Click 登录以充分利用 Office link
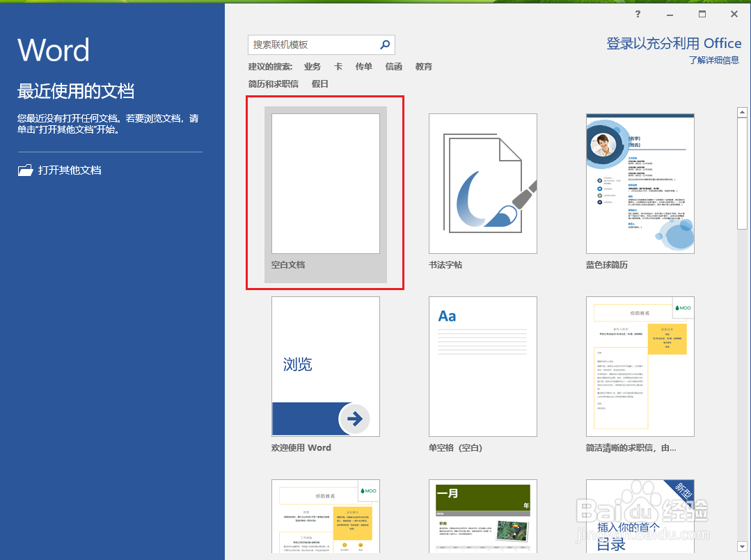 [x=674, y=44]
